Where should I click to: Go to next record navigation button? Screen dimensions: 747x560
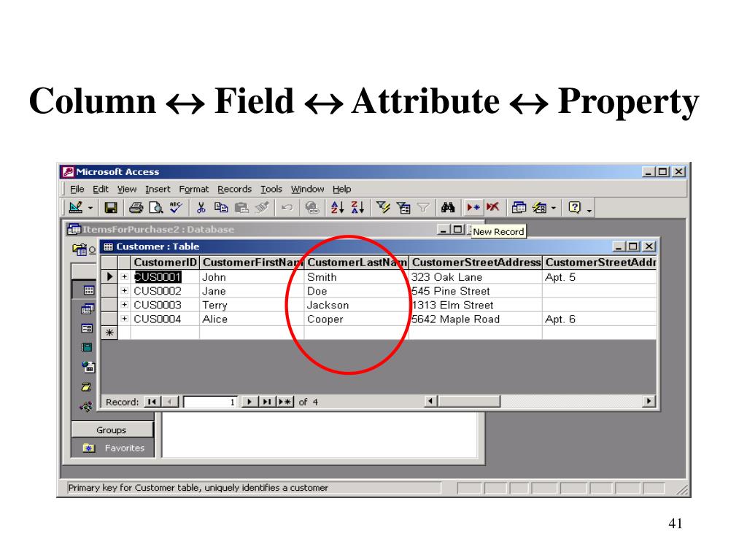pyautogui.click(x=249, y=402)
